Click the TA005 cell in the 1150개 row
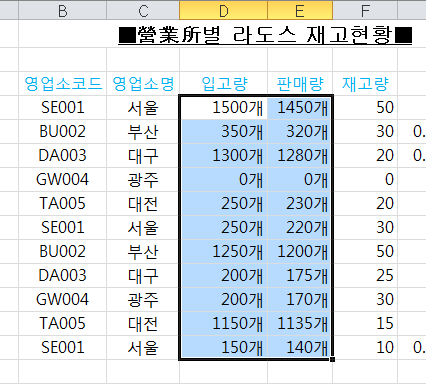Image resolution: width=426 pixels, height=384 pixels. point(62,323)
